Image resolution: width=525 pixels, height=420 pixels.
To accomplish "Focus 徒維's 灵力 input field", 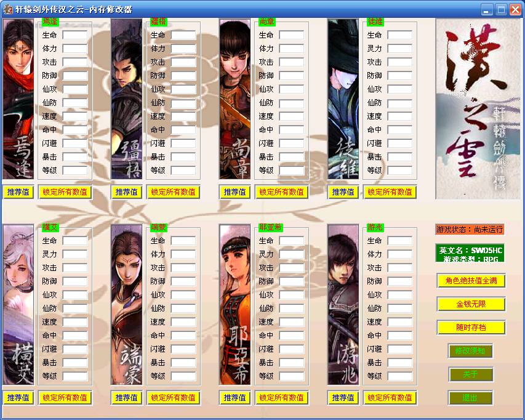I will click(400, 49).
